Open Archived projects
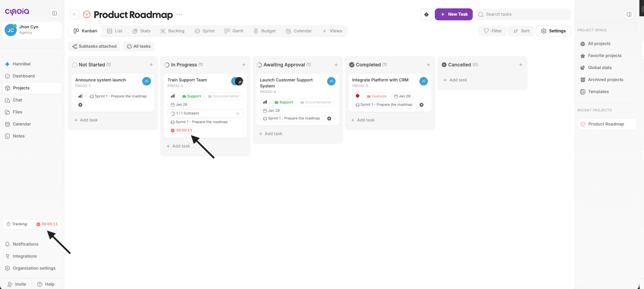Screen dimensions: 644x289 605,80
